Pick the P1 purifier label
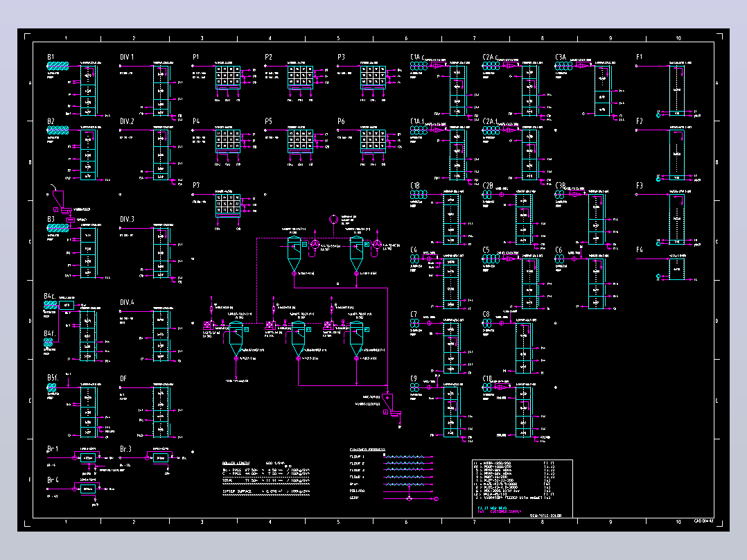747x560 pixels. 196,57
